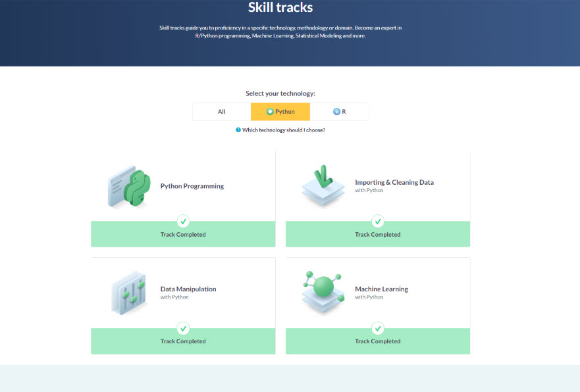Keep Python selected in the technology switcher
The width and height of the screenshot is (580, 392).
pyautogui.click(x=280, y=111)
